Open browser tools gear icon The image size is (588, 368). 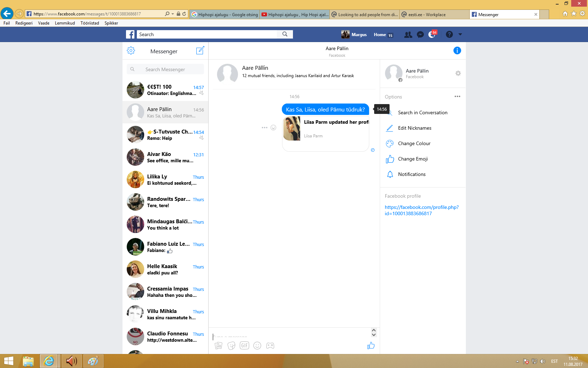[x=582, y=14]
